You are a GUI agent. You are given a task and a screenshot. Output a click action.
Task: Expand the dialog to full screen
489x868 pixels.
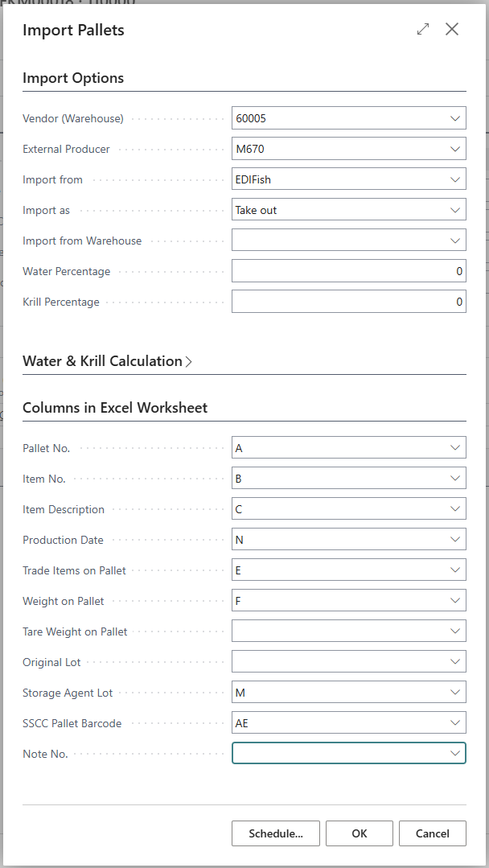[423, 30]
